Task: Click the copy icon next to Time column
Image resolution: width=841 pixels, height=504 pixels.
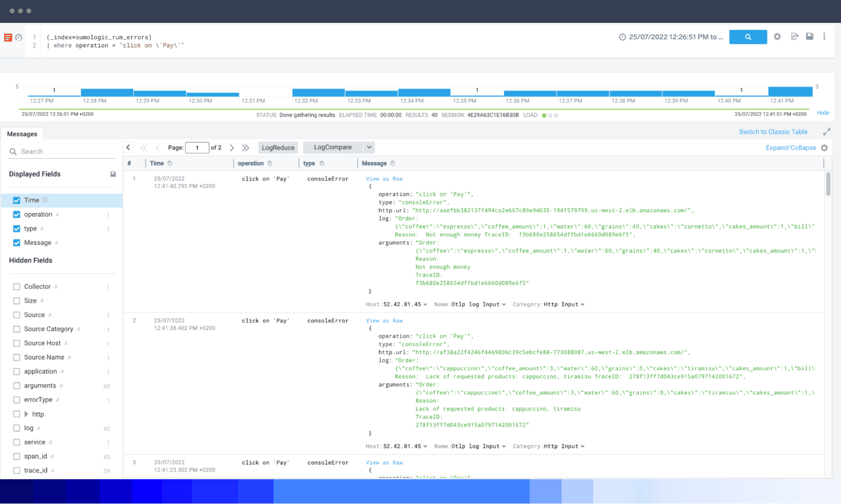Action: [170, 163]
